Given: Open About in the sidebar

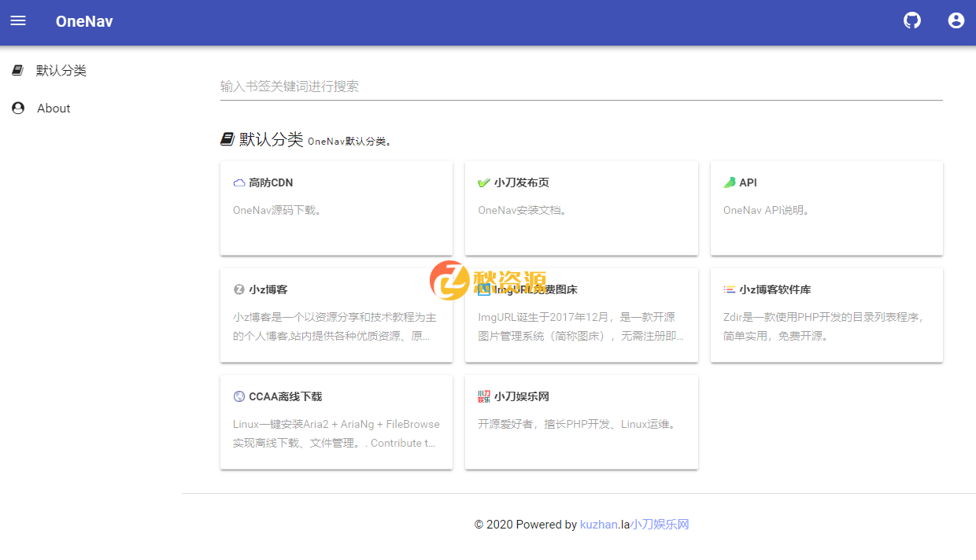Looking at the screenshot, I should [x=54, y=109].
